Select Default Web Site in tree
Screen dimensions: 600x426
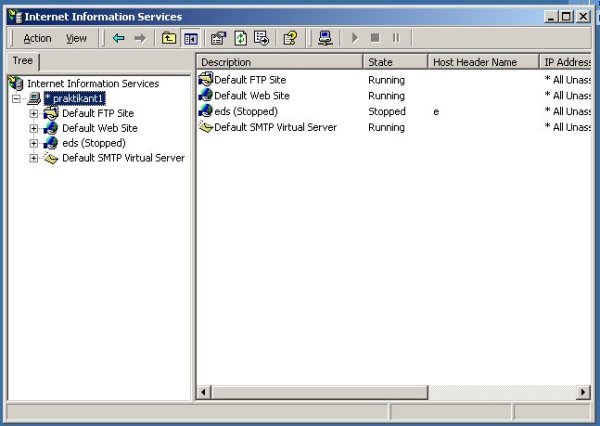(100, 128)
